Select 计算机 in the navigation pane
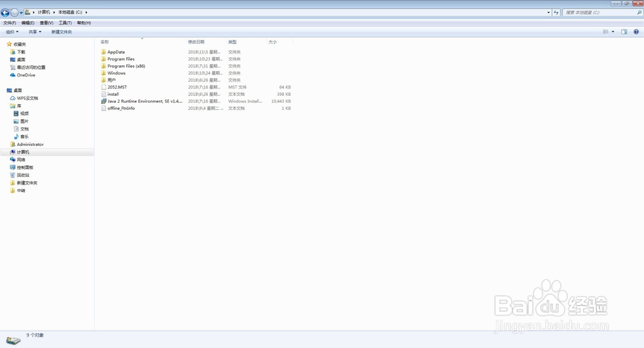Viewport: 644px width, 348px height. pyautogui.click(x=47, y=152)
